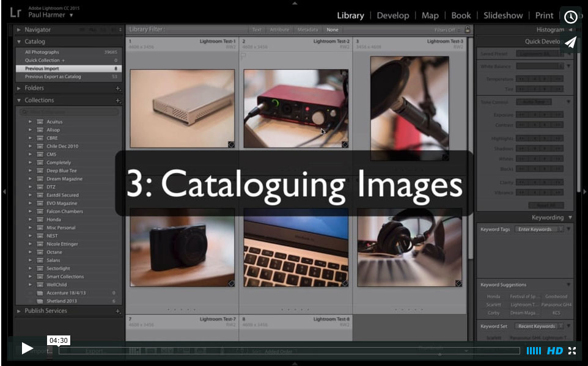Go to the Slideshow module

point(503,15)
